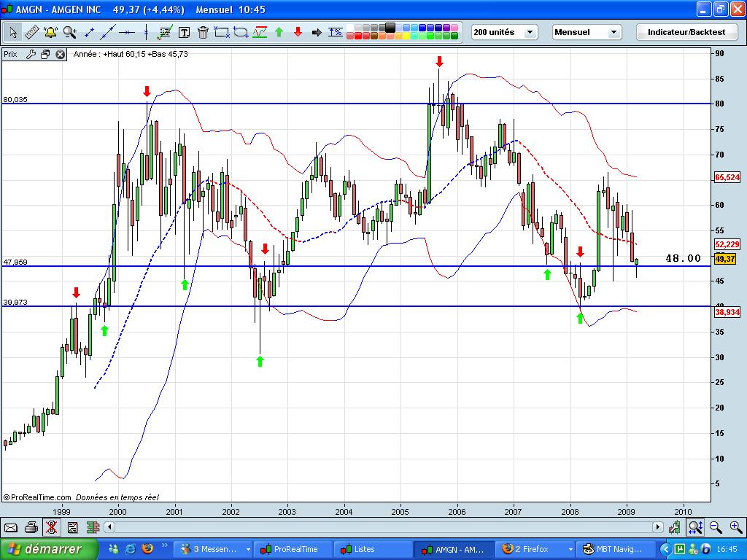Pick the ruler measurement tool
Image resolution: width=747 pixels, height=560 pixels.
pos(31,32)
